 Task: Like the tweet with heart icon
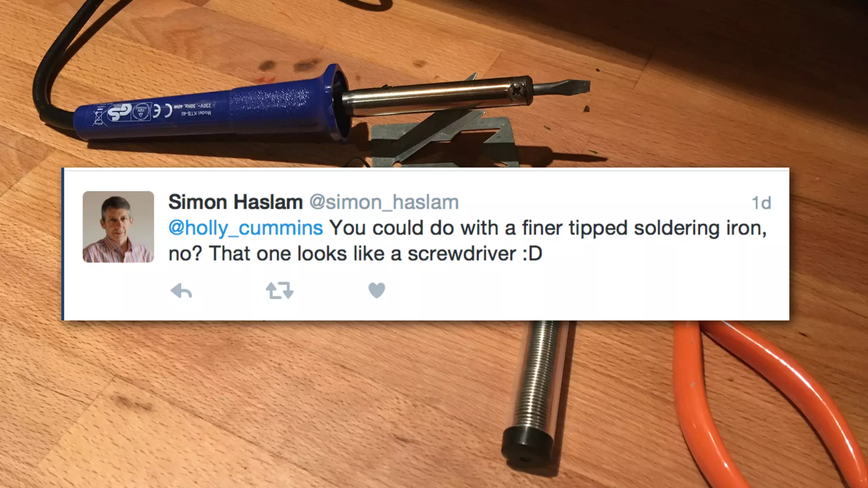coord(377,290)
